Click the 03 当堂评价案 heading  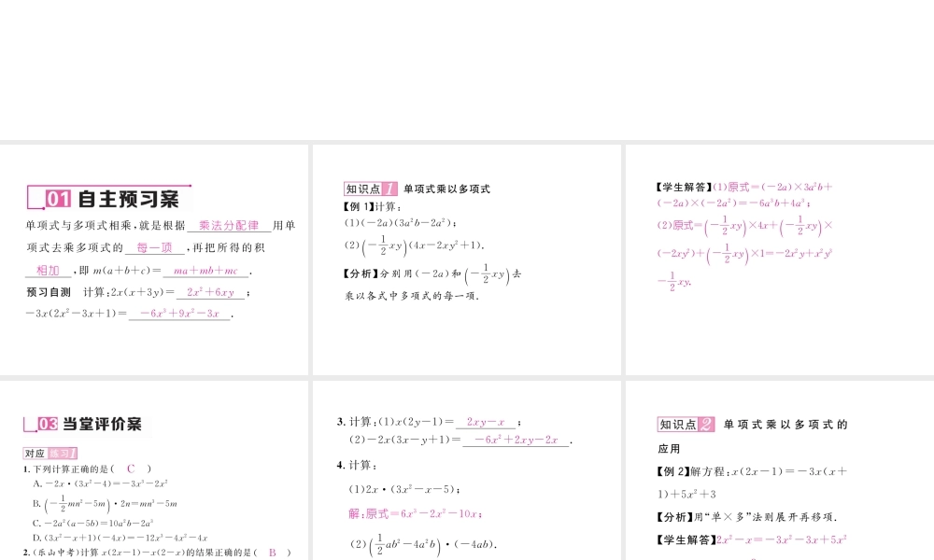[83, 424]
